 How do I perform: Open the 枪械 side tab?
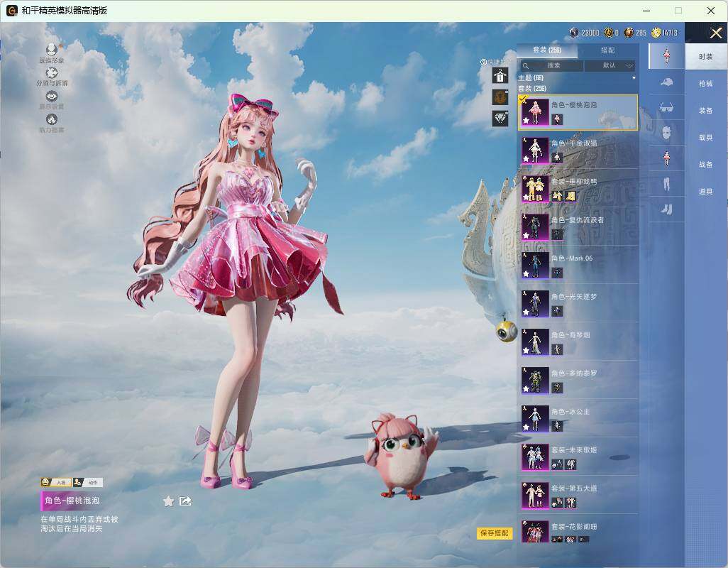706,84
